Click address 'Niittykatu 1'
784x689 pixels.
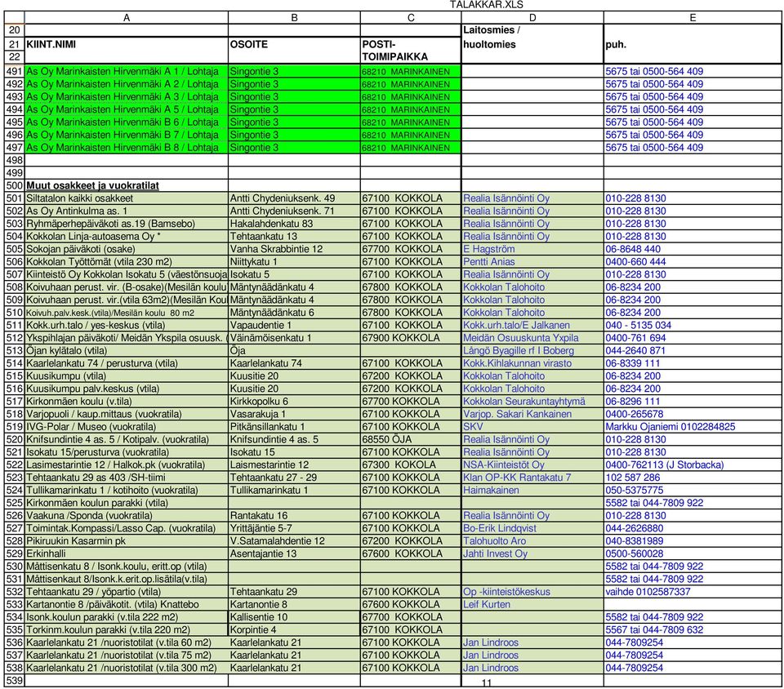point(294,262)
